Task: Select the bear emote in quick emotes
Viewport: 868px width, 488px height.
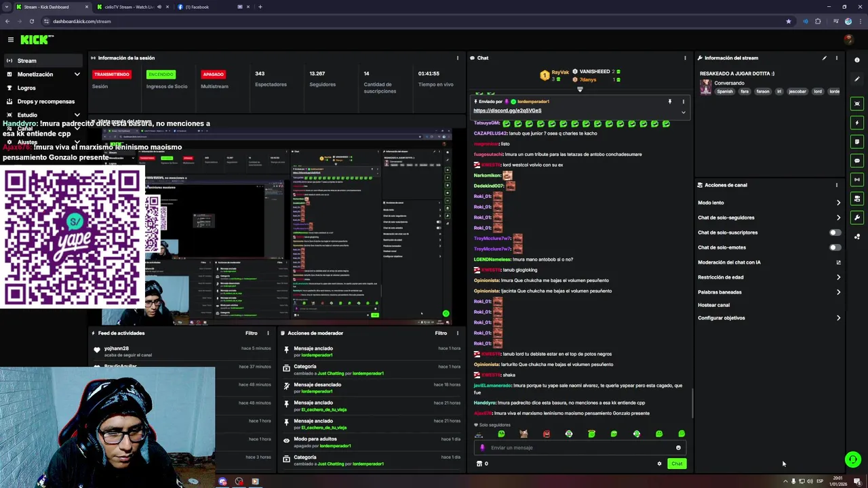Action: [x=524, y=434]
